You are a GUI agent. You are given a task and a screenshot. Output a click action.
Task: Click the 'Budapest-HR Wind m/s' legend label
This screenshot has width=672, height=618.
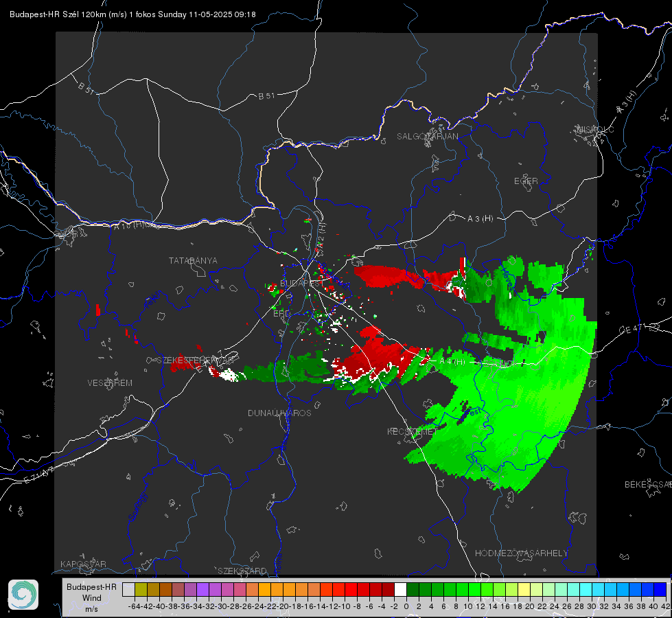(92, 597)
